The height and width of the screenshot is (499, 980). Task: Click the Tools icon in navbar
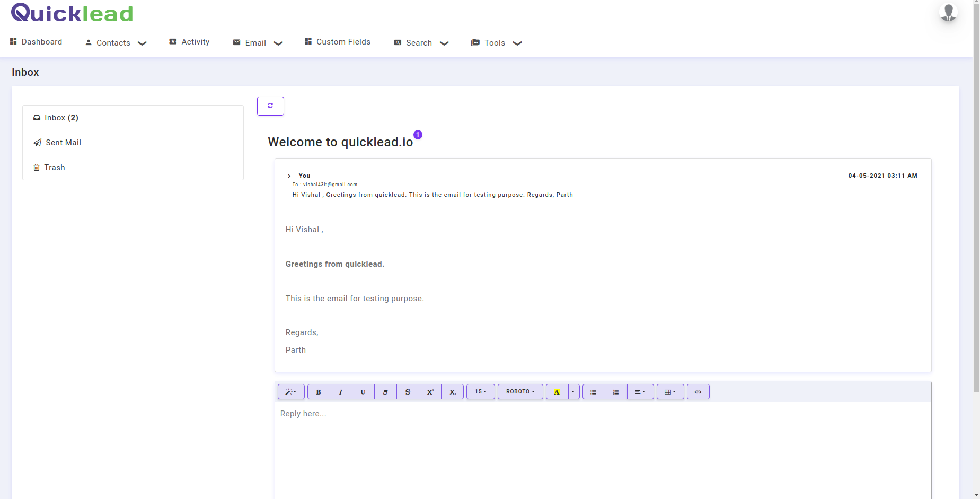point(475,42)
